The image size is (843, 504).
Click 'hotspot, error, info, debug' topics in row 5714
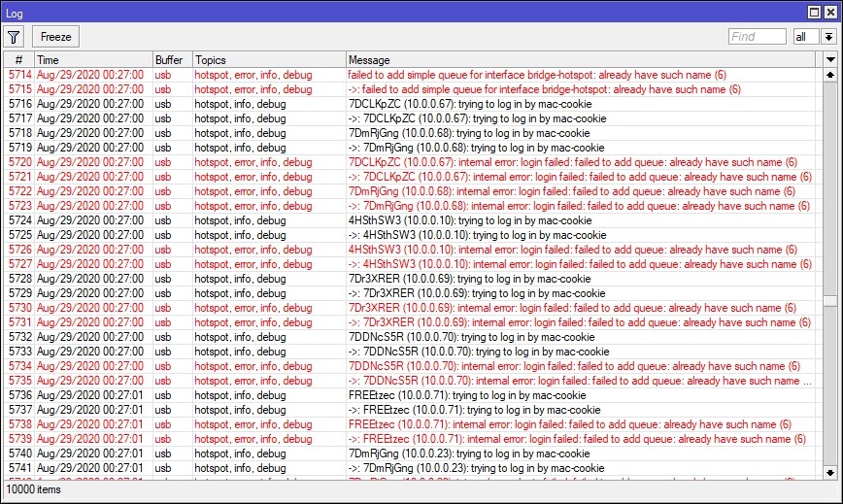coord(253,75)
